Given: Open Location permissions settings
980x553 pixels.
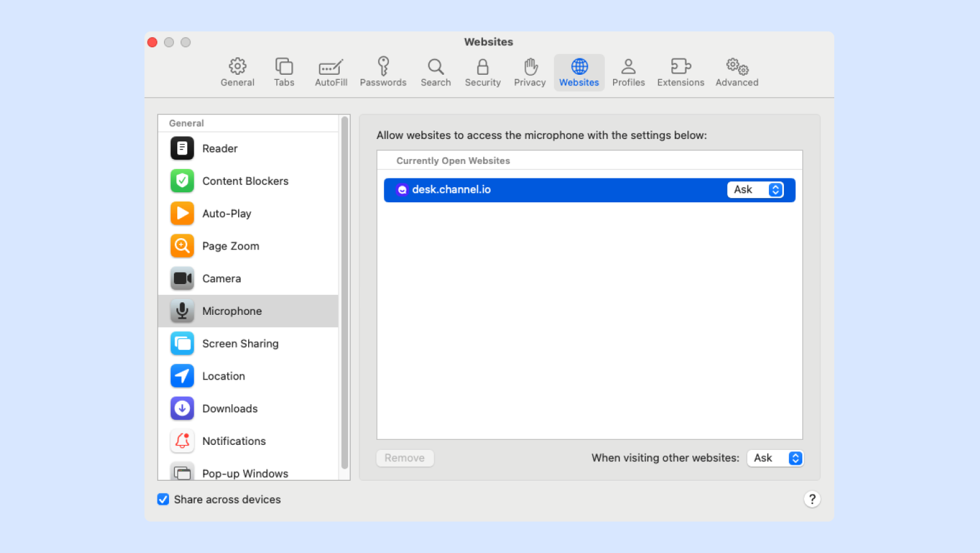Looking at the screenshot, I should (x=223, y=376).
